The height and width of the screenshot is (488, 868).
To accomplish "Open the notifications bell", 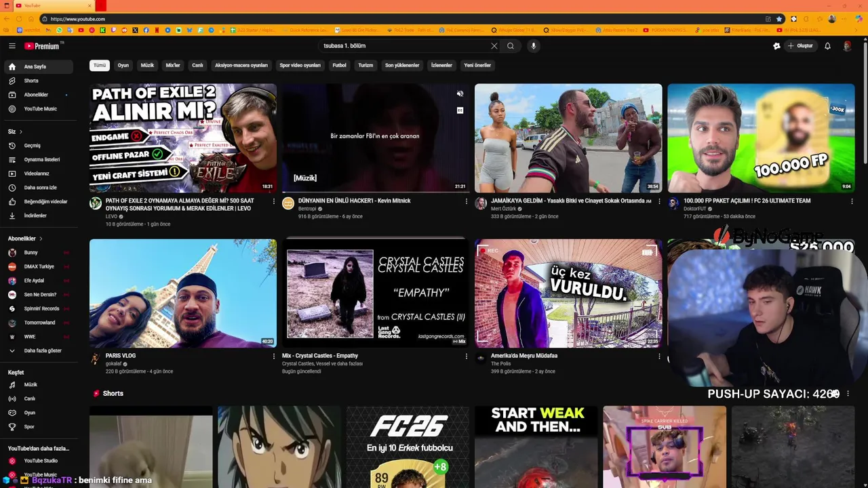I will pyautogui.click(x=827, y=46).
